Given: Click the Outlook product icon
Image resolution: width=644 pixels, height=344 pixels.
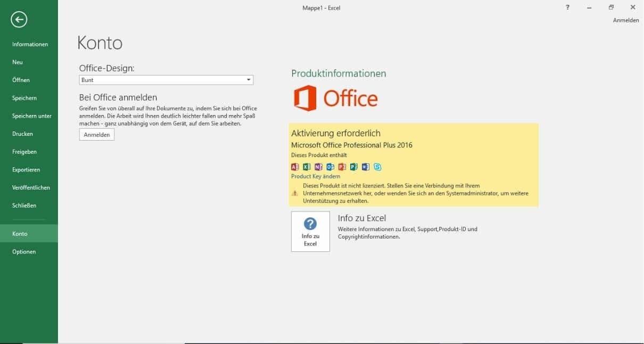Looking at the screenshot, I should (330, 167).
